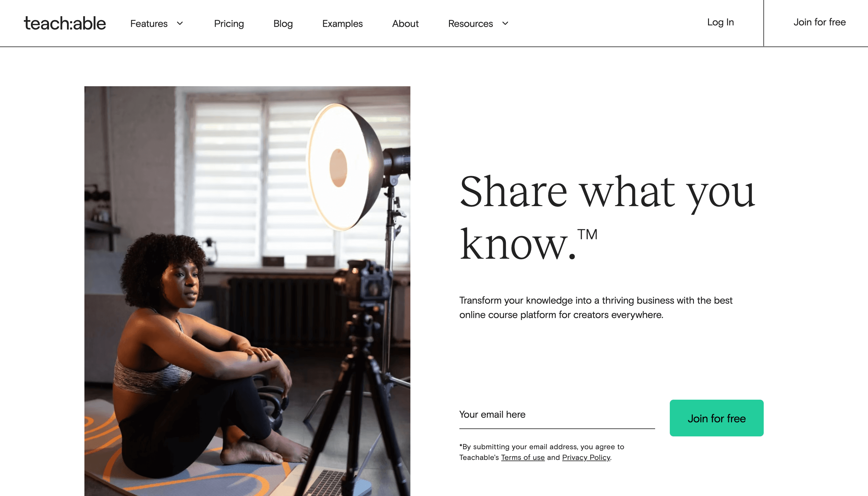Click the Share what you know headline
The width and height of the screenshot is (868, 496).
607,217
